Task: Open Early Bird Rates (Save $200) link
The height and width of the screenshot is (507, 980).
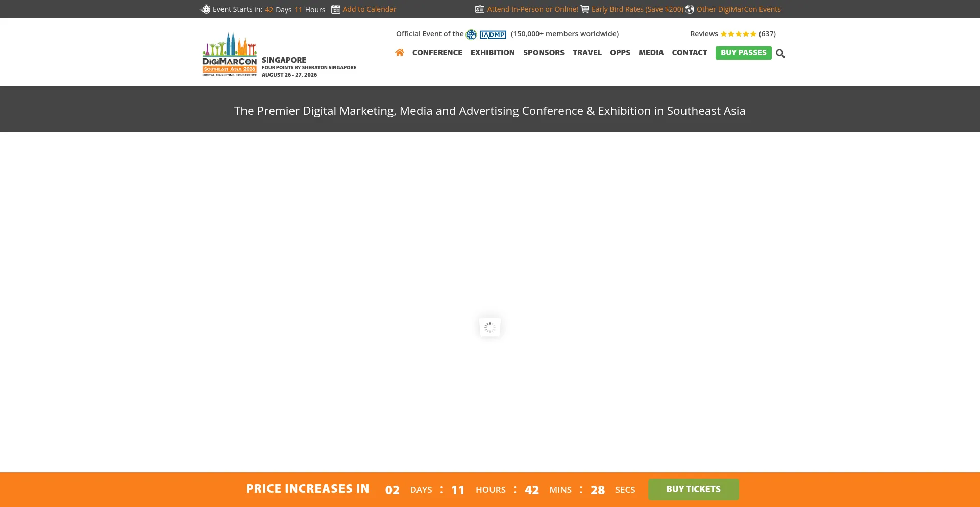Action: coord(638,9)
